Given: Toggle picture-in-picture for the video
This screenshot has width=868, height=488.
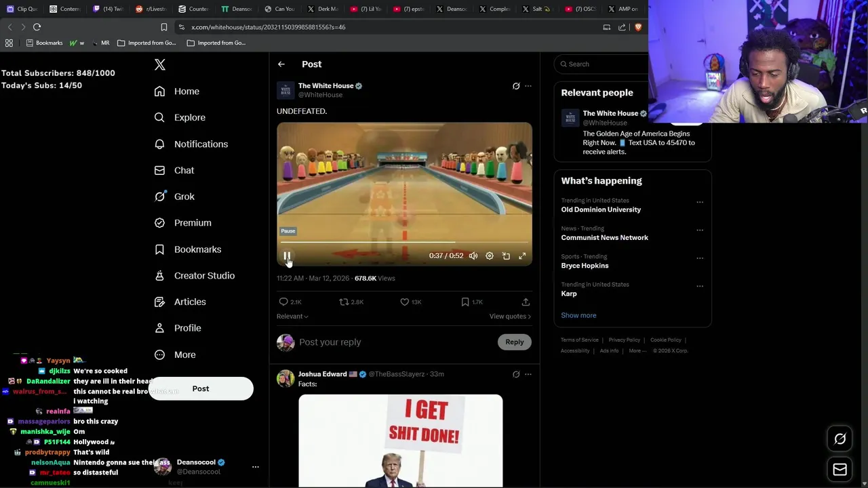Looking at the screenshot, I should coord(506,256).
